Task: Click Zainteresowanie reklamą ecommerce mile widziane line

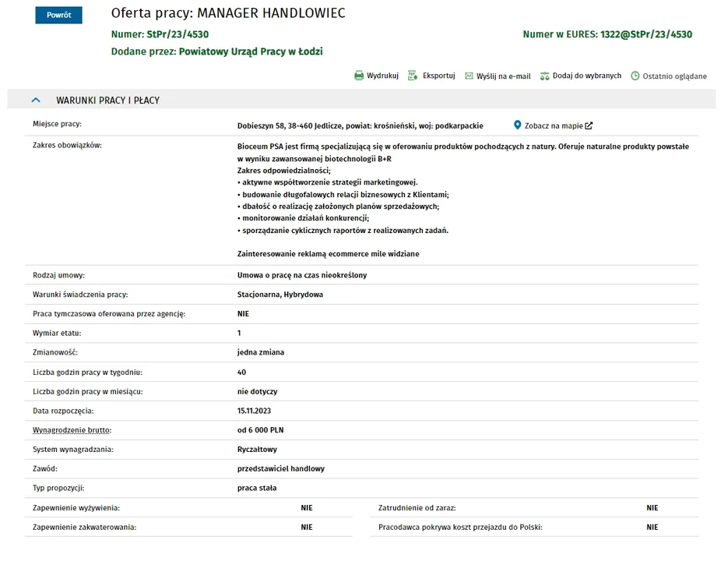Action: (x=329, y=254)
